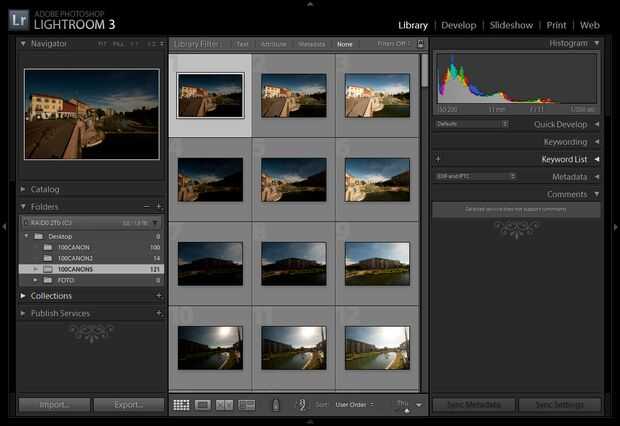This screenshot has height=426, width=620.
Task: Open Compare view in toolbar
Action: pyautogui.click(x=224, y=405)
